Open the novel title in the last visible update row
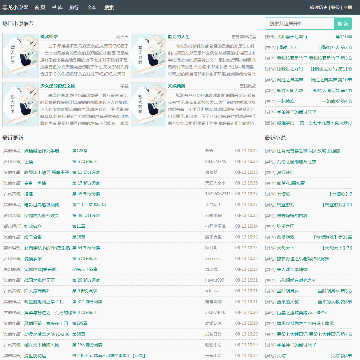 click(35, 356)
